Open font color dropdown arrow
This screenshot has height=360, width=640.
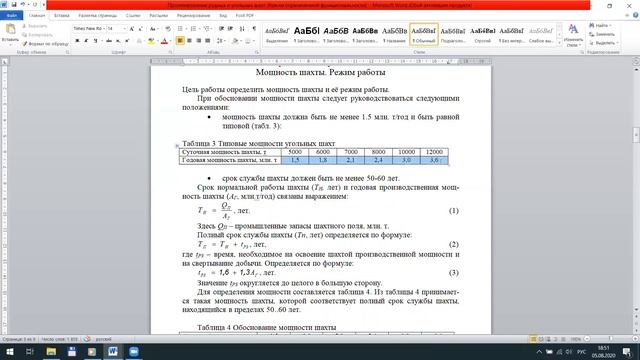(170, 41)
